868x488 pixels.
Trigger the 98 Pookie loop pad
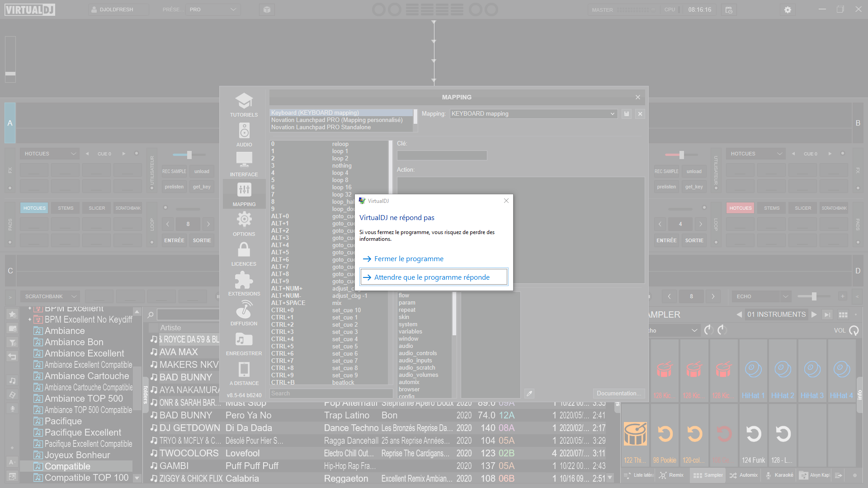[665, 435]
